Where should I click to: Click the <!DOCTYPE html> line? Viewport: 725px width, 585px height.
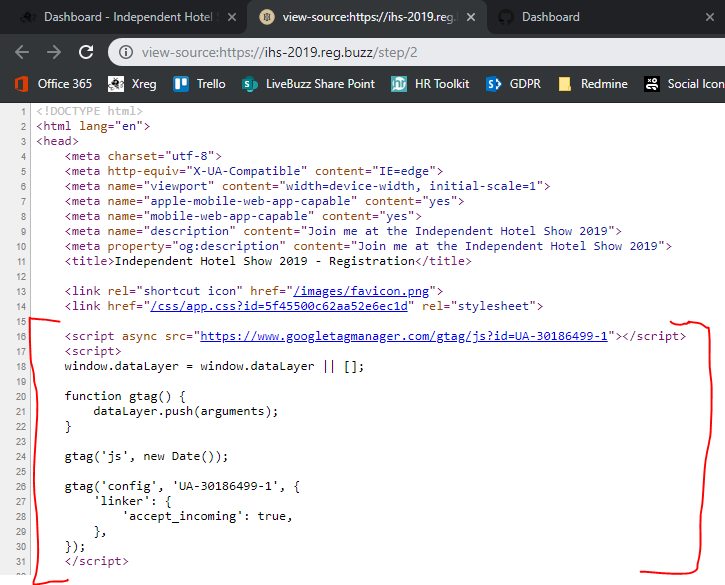(90, 111)
